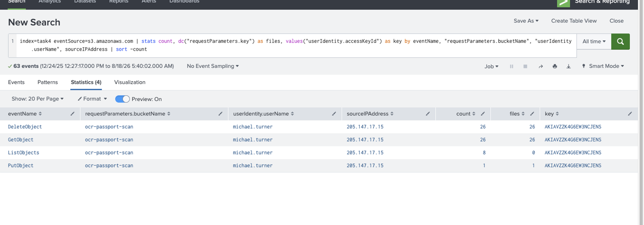Open Smart Mode dropdown
644x225 pixels.
pos(603,66)
